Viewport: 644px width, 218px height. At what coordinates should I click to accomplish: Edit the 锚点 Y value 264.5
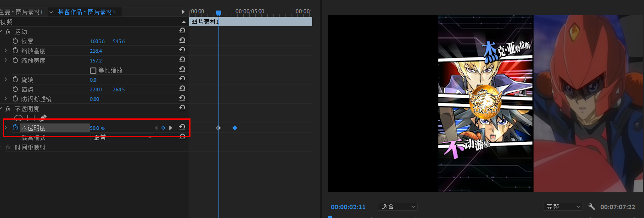(x=119, y=89)
